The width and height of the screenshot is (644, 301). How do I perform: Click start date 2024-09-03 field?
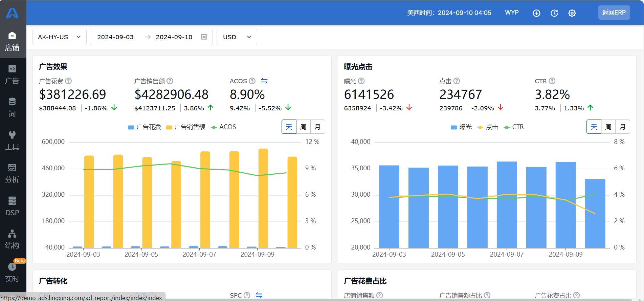click(115, 37)
